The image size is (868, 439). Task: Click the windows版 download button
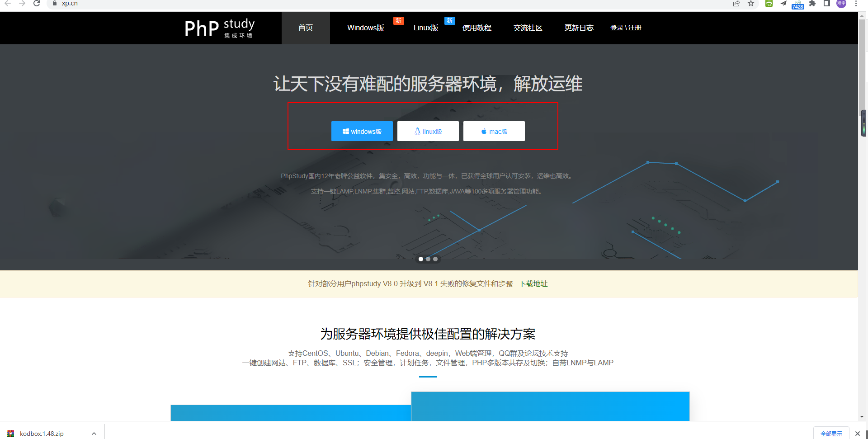click(x=362, y=131)
